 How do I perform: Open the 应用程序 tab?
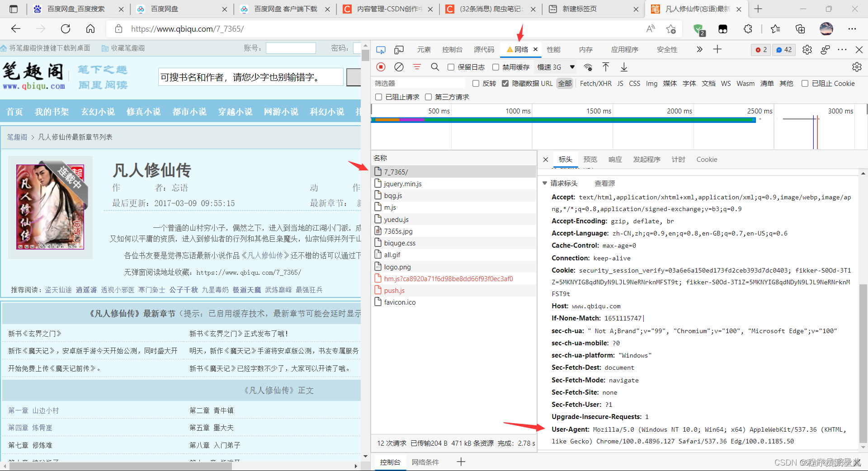(x=624, y=50)
